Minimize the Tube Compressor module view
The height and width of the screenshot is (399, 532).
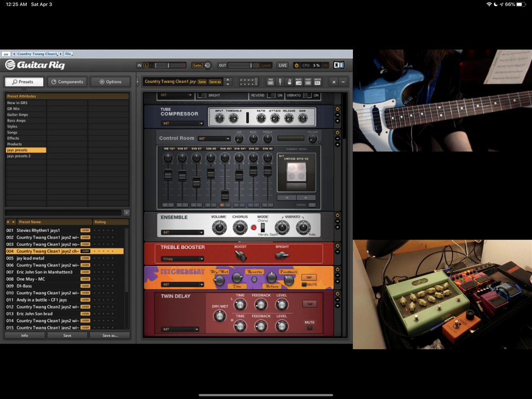coord(337,115)
